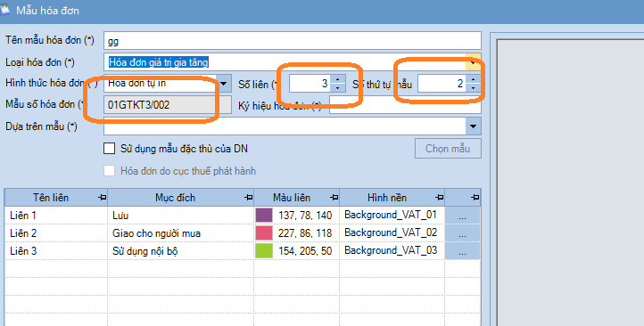Tick Sử dụng mẫu đặc thù của DN checkbox

coord(109,149)
